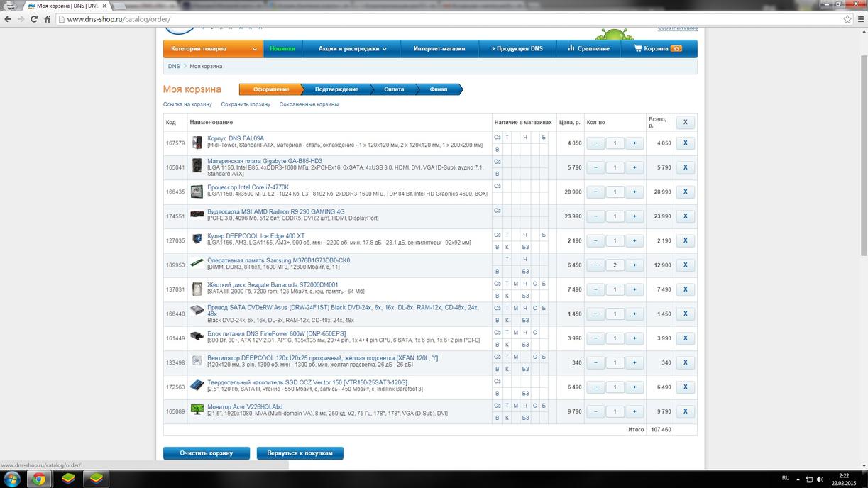The height and width of the screenshot is (488, 868).
Task: Click the Seagate Barracuda hard drive image
Action: (x=197, y=289)
